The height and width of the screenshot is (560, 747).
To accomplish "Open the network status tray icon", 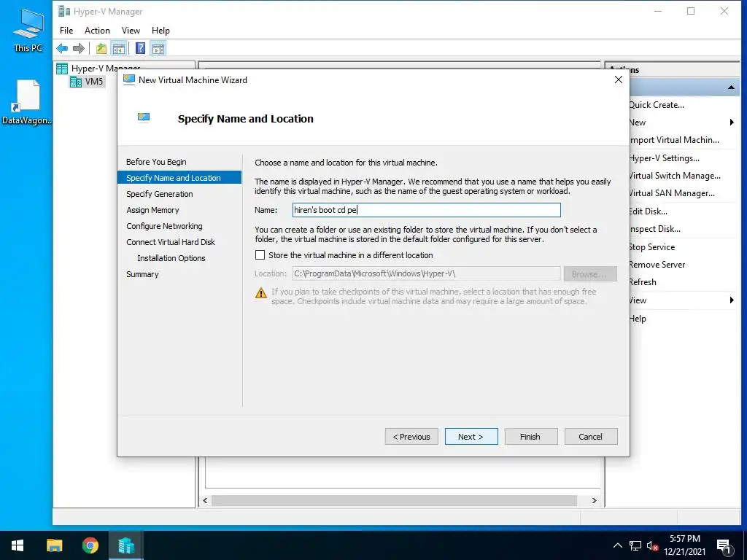I will pos(635,545).
